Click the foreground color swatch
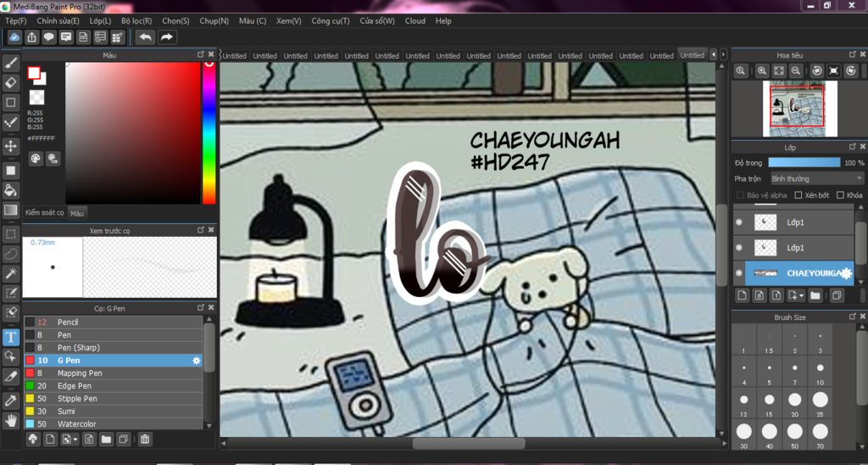The width and height of the screenshot is (868, 465). point(34,73)
